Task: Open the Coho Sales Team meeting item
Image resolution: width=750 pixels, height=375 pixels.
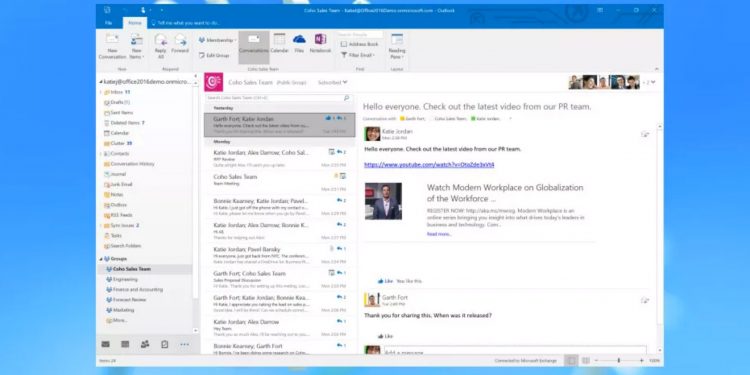Action: click(x=280, y=182)
